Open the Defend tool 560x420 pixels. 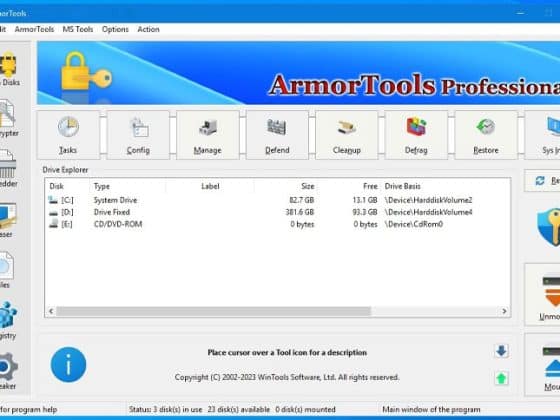[277, 135]
